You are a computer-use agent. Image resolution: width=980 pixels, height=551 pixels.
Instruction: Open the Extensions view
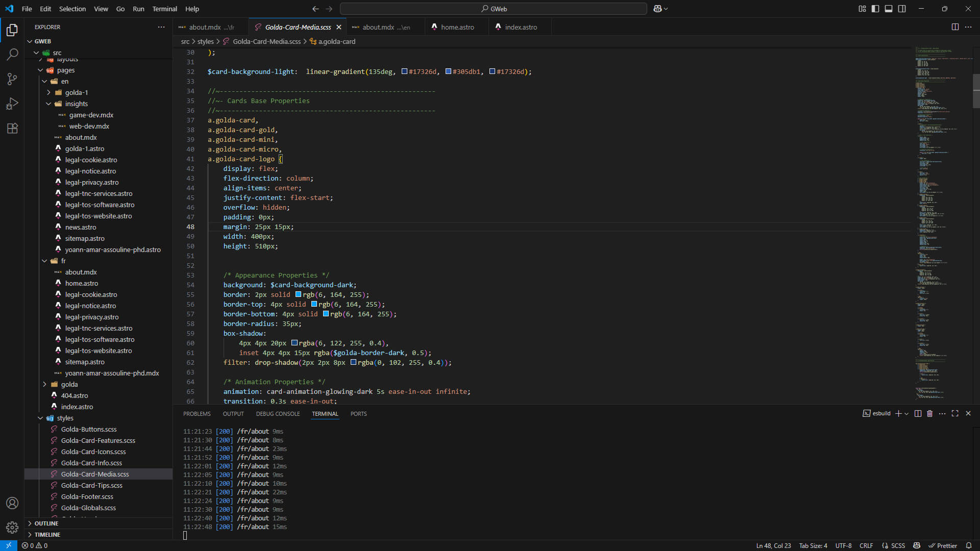tap(12, 128)
